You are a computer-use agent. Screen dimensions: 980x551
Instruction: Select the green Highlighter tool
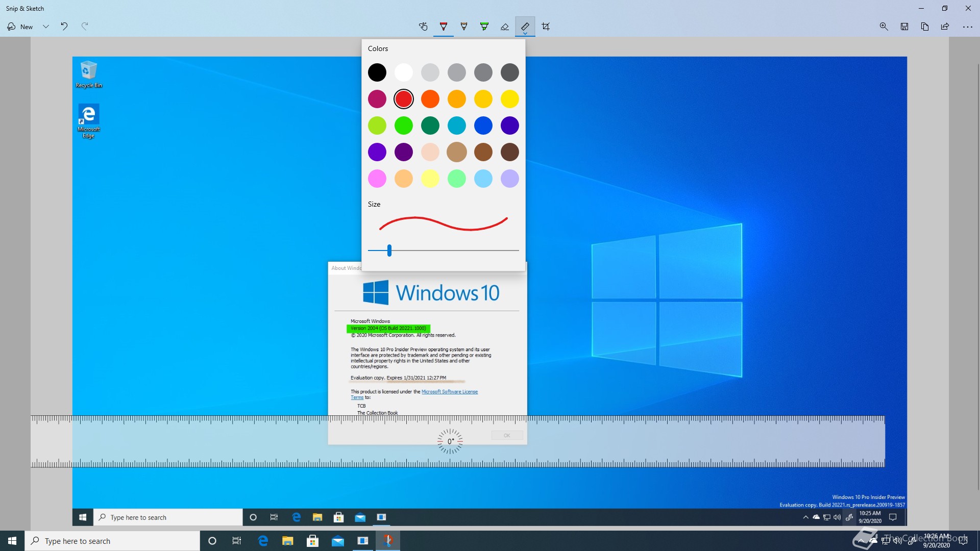[x=484, y=27]
